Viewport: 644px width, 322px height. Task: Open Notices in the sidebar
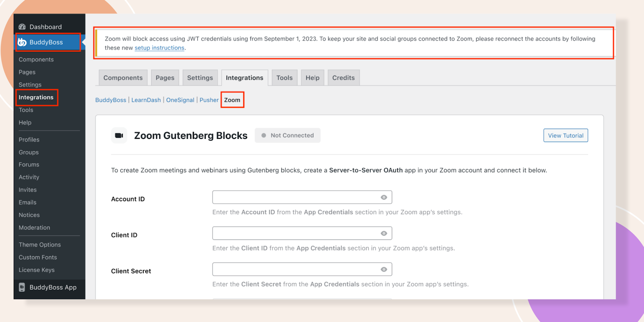click(x=29, y=215)
